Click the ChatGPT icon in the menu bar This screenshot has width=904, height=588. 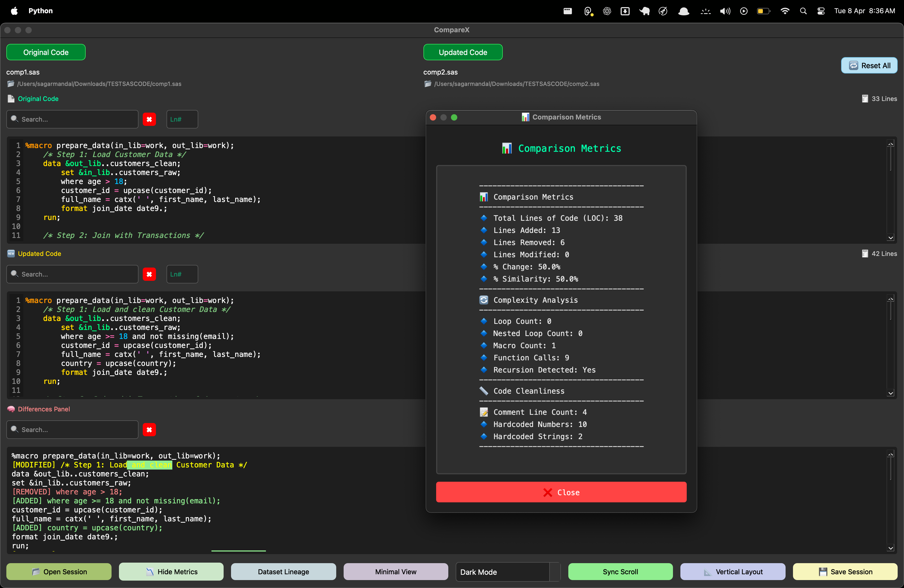[607, 11]
